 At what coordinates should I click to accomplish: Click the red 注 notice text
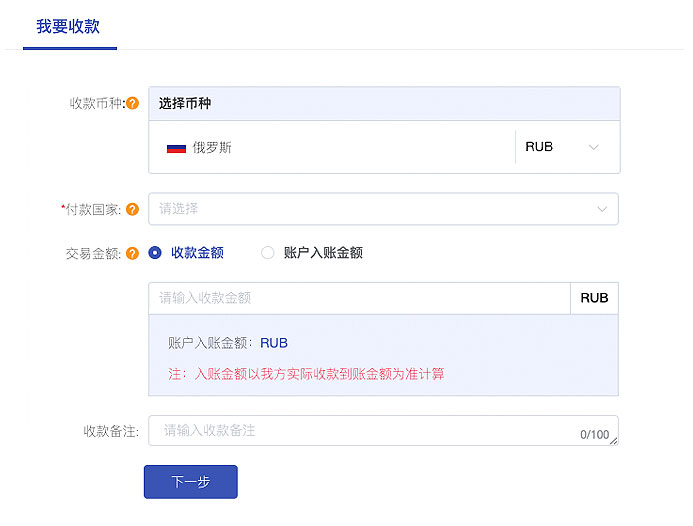point(306,374)
